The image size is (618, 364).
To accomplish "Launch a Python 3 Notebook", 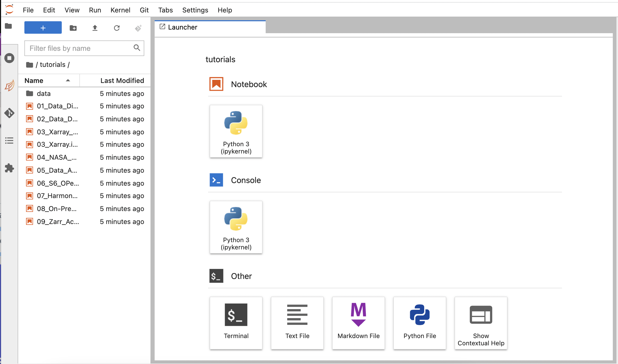I will pos(236,131).
